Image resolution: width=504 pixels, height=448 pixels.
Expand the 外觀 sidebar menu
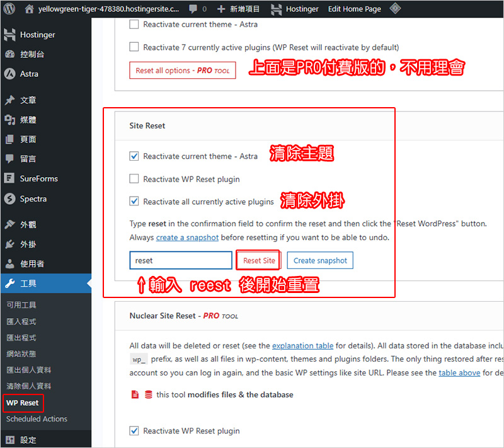28,225
